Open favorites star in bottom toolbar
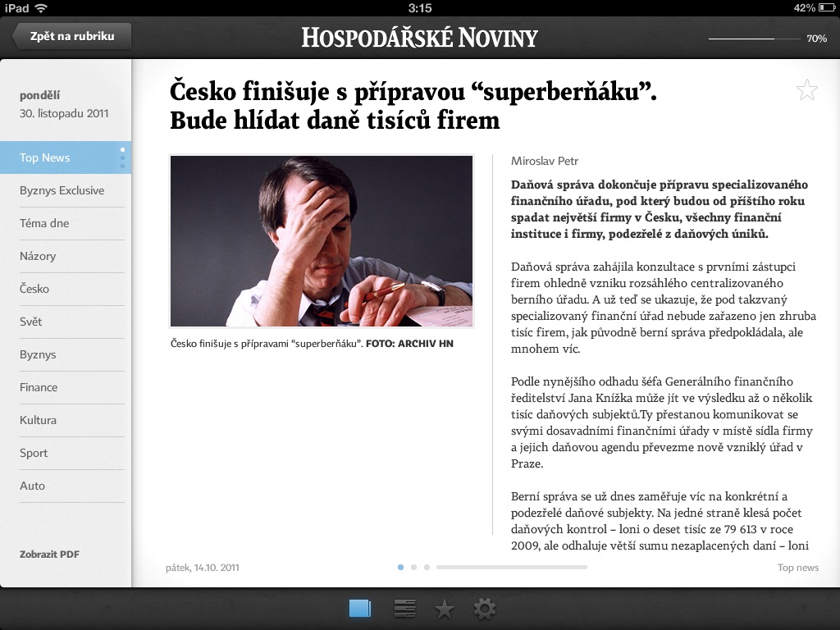 click(444, 609)
